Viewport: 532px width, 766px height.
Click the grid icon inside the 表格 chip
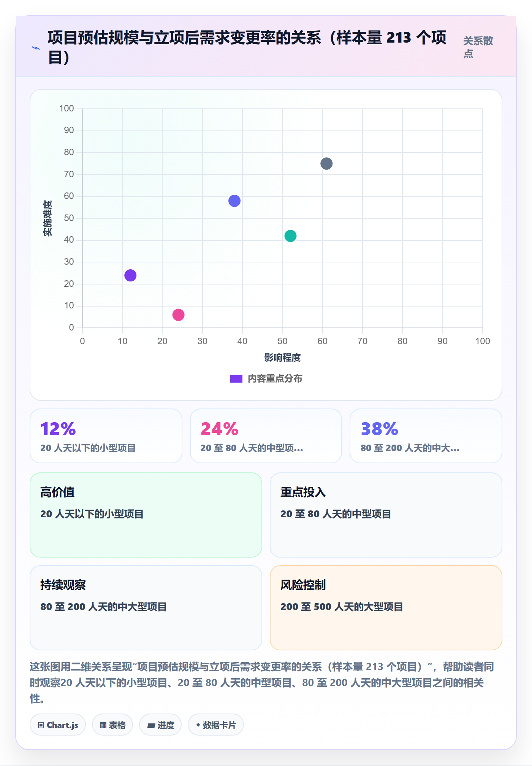tap(103, 725)
